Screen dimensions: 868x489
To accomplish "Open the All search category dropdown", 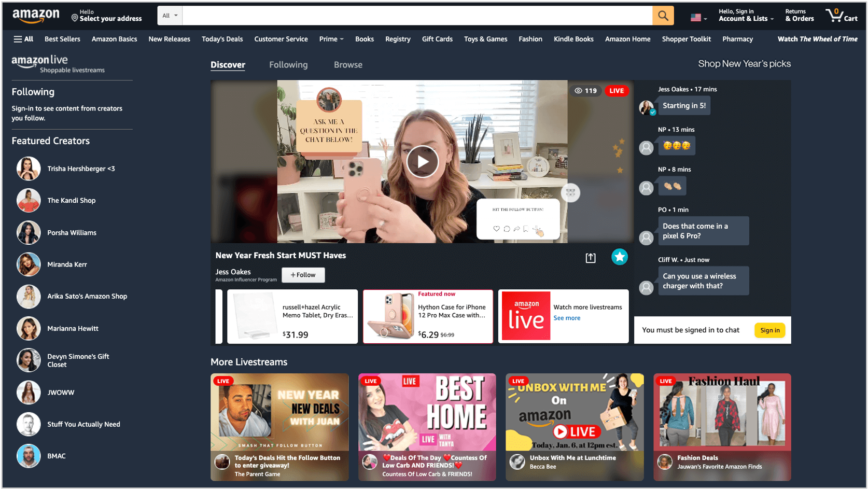I will [x=170, y=16].
